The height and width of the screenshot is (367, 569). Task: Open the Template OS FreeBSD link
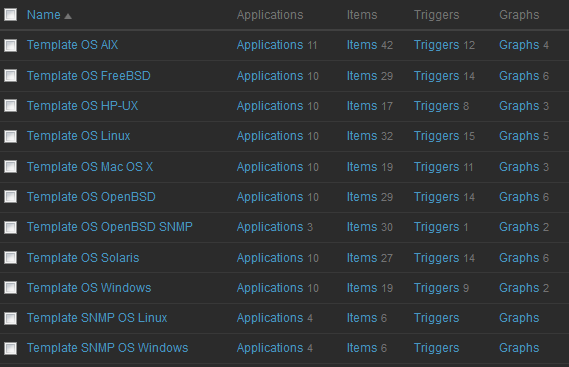[x=89, y=76]
